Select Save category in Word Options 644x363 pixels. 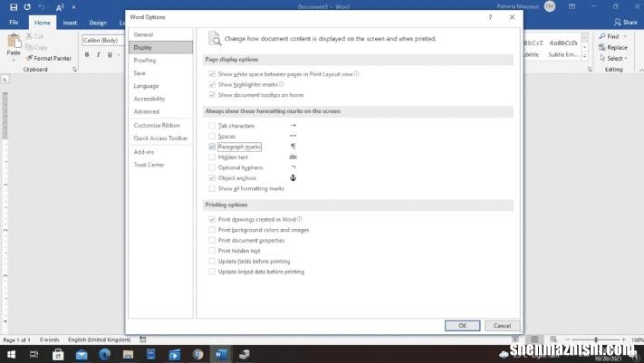(x=160, y=72)
